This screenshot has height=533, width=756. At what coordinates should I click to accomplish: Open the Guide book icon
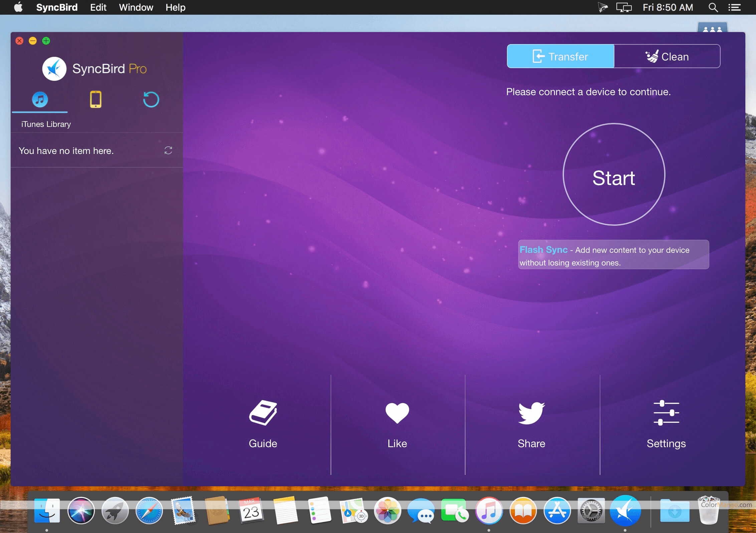(x=263, y=413)
